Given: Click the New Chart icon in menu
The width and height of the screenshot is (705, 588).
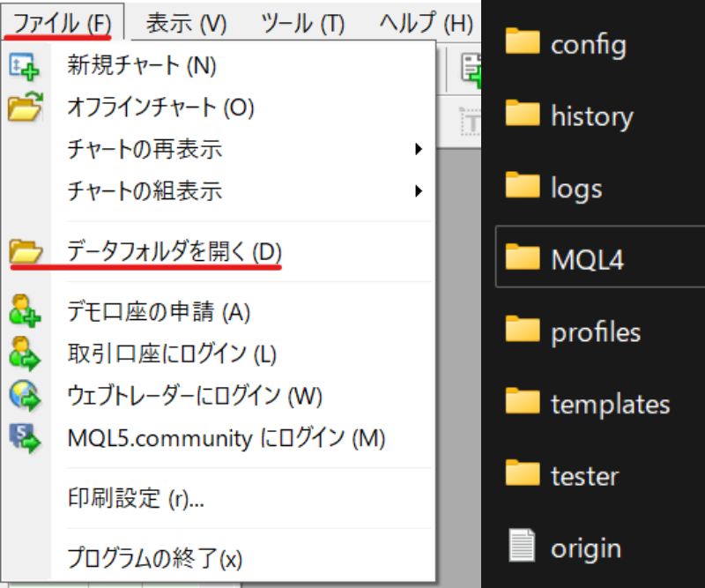Looking at the screenshot, I should point(24,65).
